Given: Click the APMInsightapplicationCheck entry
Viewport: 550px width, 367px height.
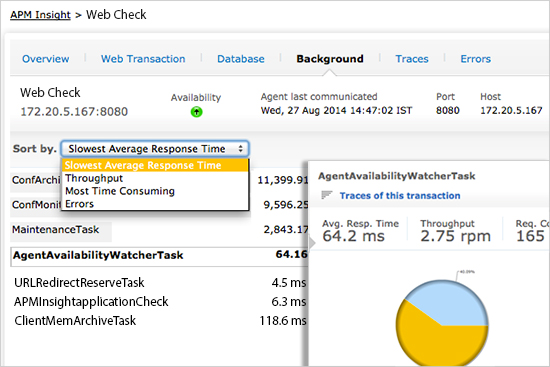Looking at the screenshot, I should coord(91,302).
